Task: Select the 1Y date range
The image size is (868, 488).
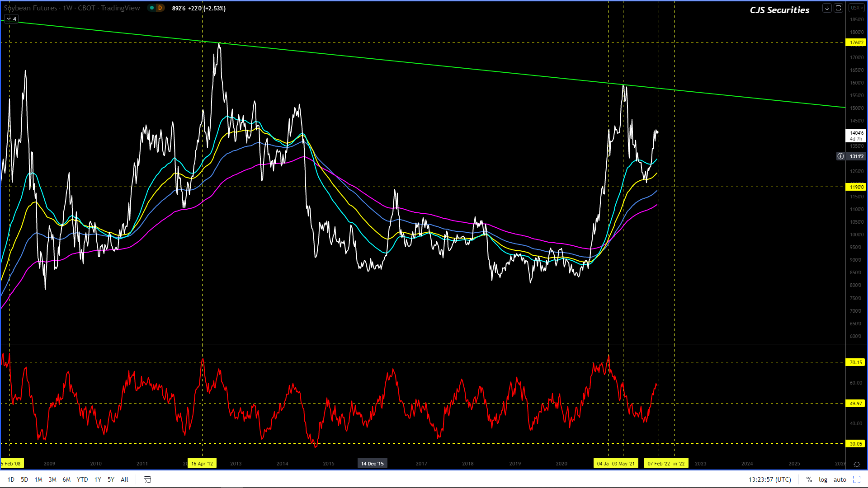Action: tap(98, 479)
